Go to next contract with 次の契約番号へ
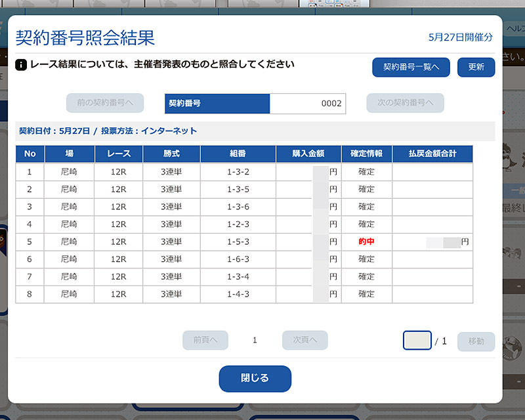The width and height of the screenshot is (525, 420). 405,103
